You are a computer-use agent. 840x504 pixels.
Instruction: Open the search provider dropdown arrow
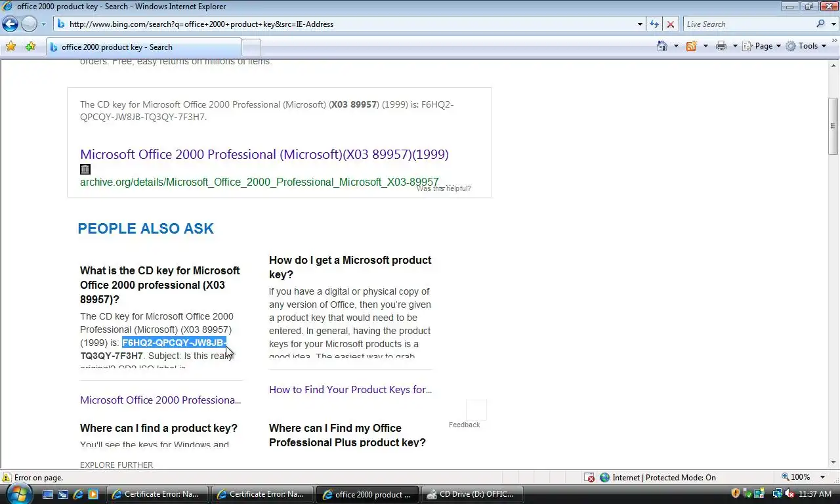[x=833, y=24]
